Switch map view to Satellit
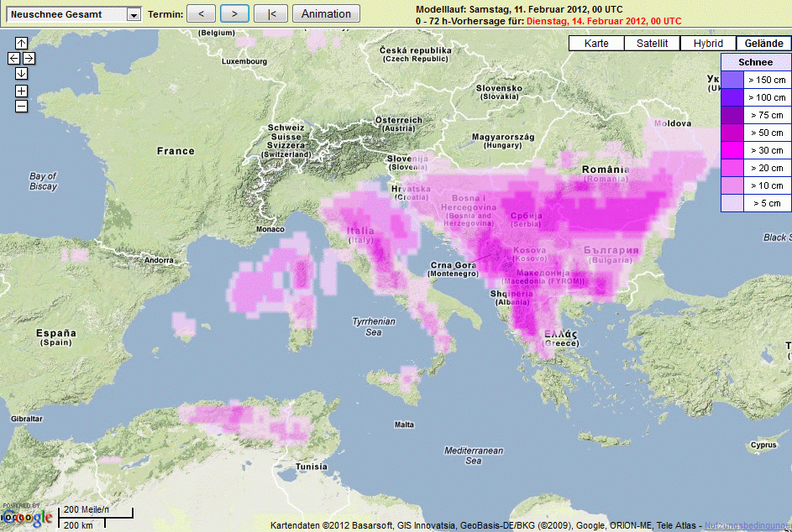 (x=652, y=44)
